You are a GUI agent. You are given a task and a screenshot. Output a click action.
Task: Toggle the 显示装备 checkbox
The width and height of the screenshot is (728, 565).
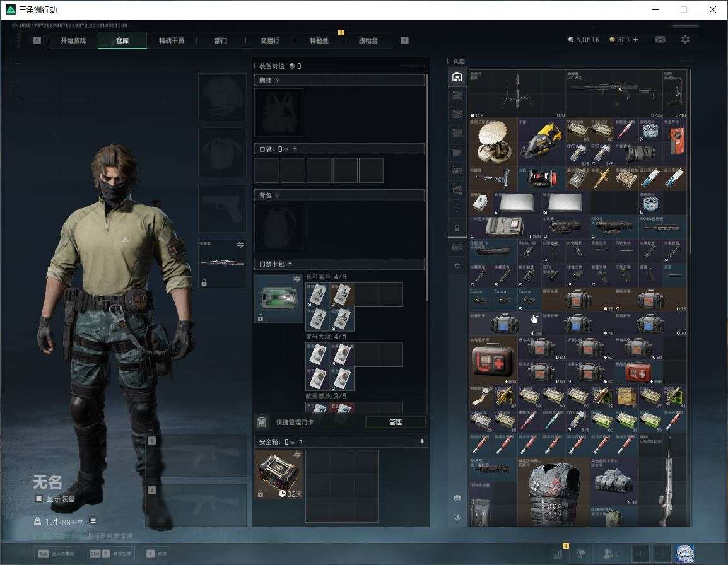click(x=39, y=499)
